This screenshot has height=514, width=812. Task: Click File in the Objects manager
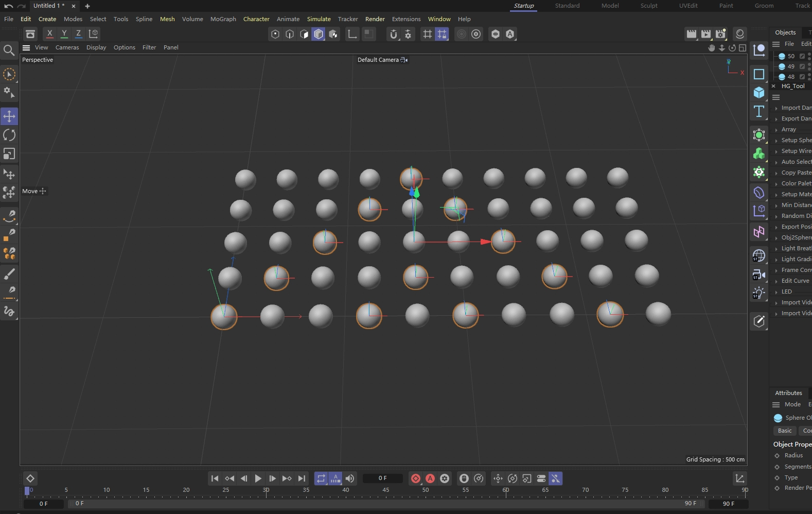[789, 44]
